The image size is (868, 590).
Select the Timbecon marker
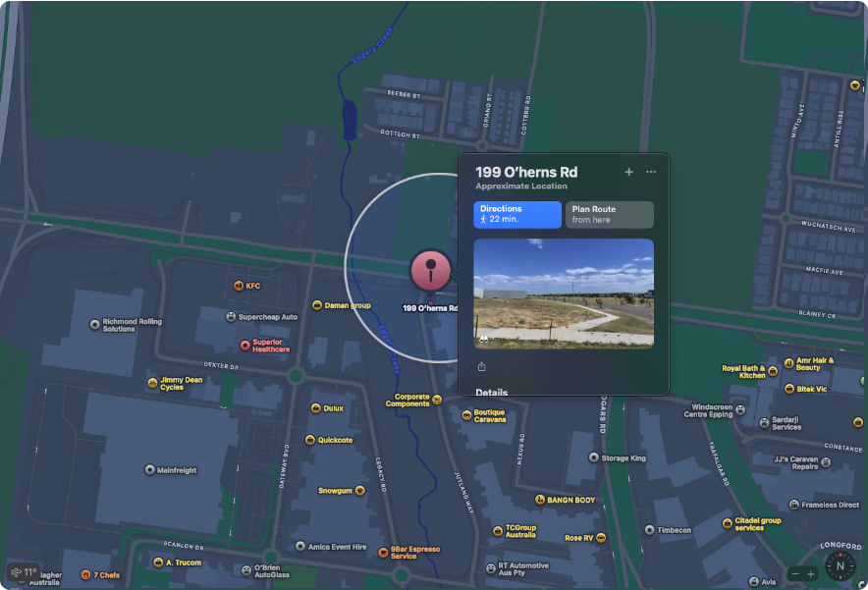[x=649, y=530]
